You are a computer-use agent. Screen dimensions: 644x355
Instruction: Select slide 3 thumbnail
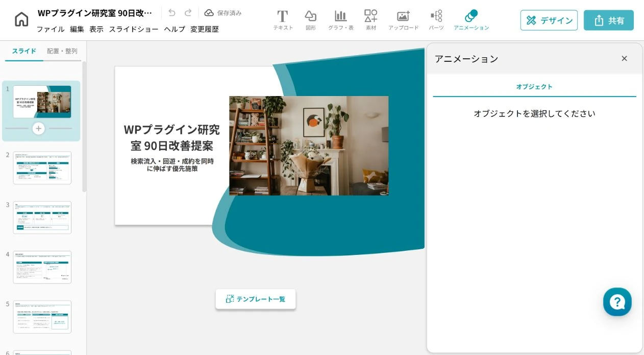coord(42,218)
